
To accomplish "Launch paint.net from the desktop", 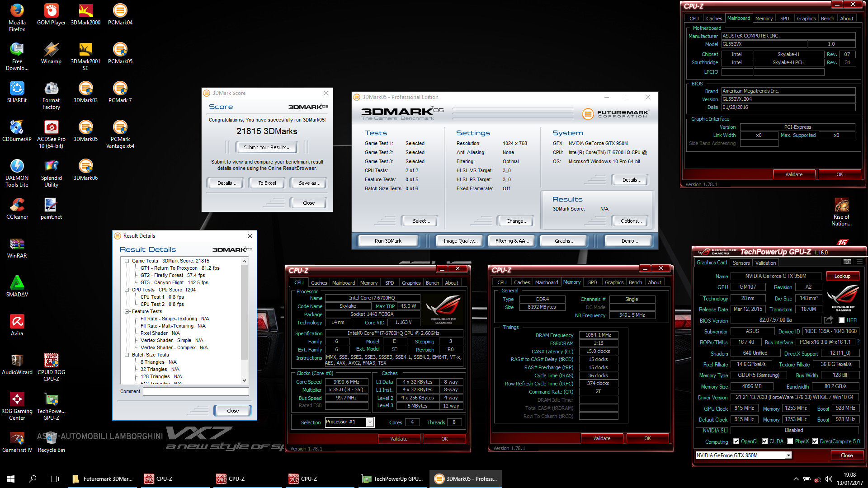I will tap(51, 208).
